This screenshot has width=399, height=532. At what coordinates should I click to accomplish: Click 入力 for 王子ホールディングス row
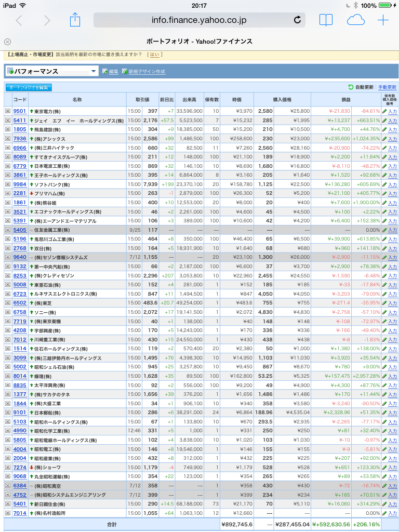click(393, 176)
